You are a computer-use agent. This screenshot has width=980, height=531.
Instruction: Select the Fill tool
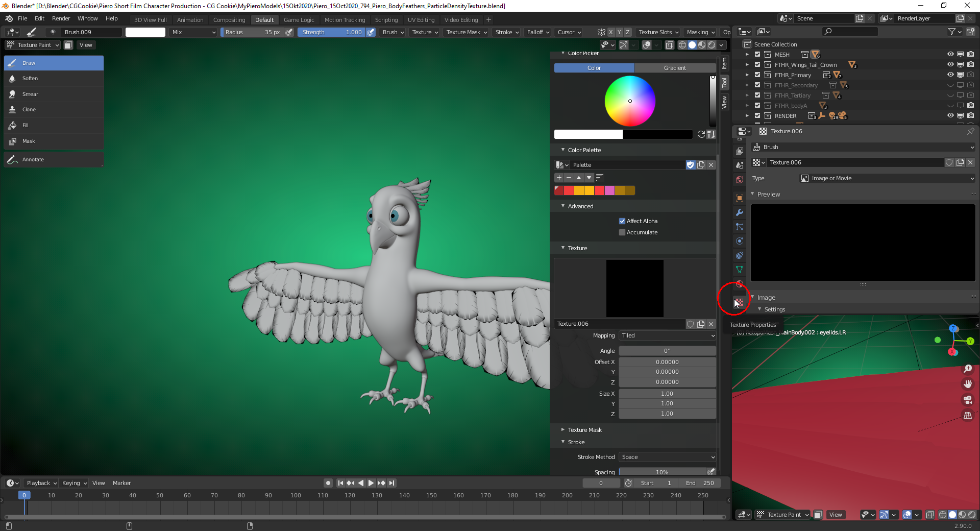[x=54, y=126]
